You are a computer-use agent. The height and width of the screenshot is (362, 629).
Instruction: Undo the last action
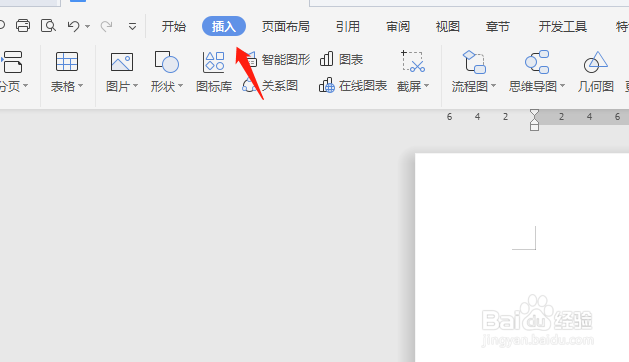click(x=73, y=26)
